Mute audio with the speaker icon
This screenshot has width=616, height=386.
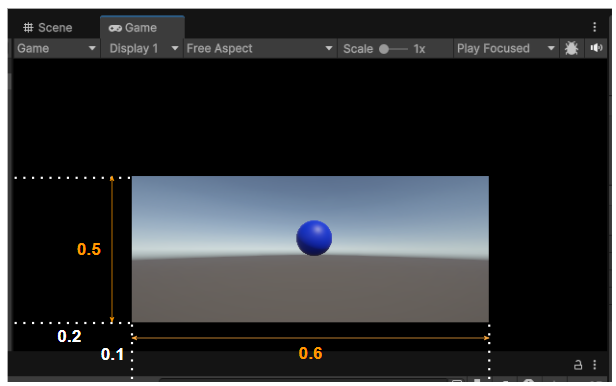596,48
